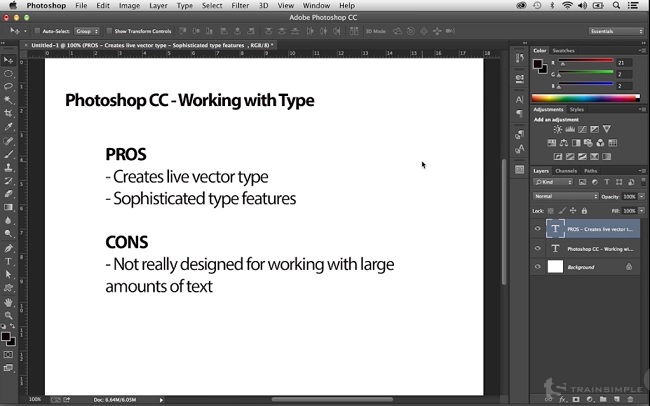Screen dimensions: 650x406
Task: Pick a color from the spectrum ramp
Action: (586, 98)
